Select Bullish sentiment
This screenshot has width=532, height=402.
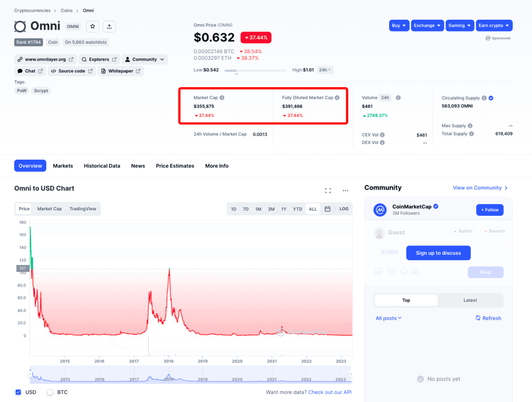[x=463, y=231]
